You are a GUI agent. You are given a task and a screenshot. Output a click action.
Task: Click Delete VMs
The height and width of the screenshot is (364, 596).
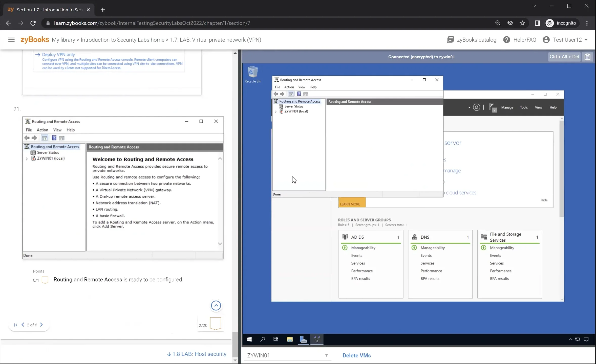pos(356,355)
